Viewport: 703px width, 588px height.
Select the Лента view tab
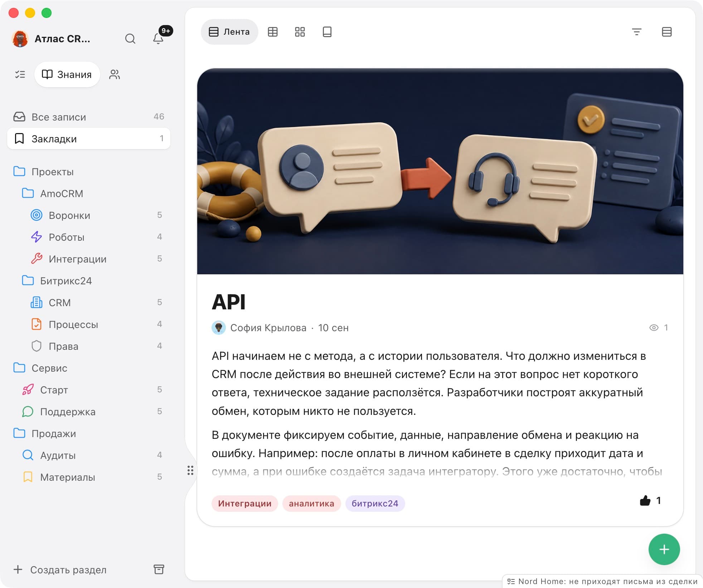click(229, 32)
